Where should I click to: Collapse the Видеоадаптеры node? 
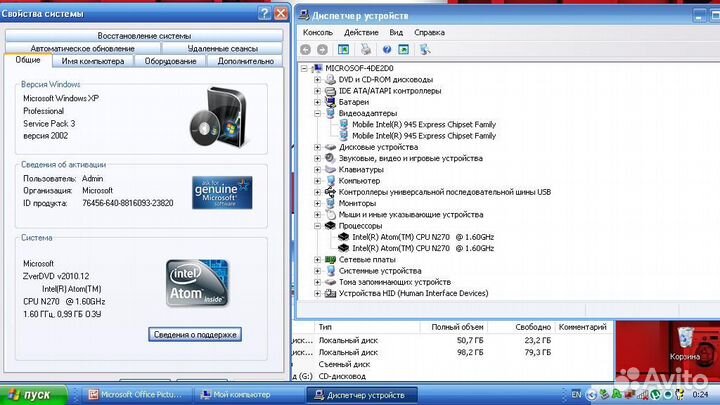317,113
